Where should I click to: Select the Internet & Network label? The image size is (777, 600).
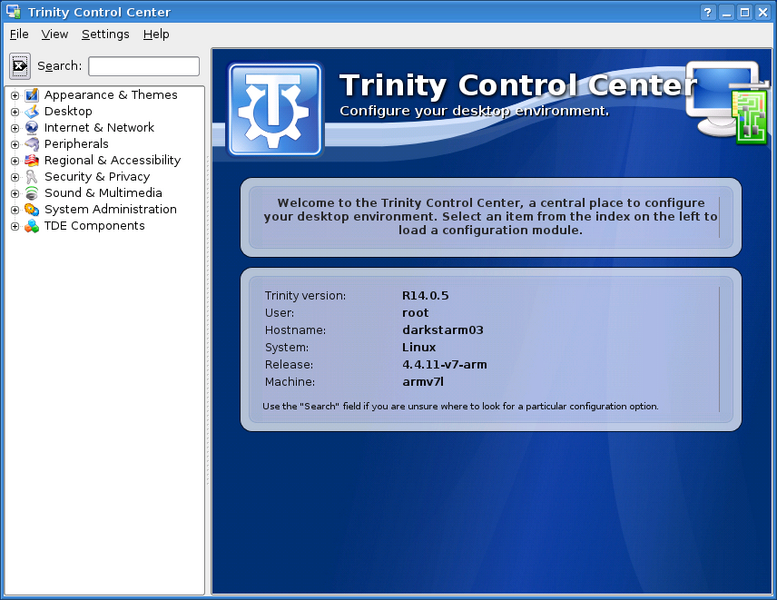99,127
